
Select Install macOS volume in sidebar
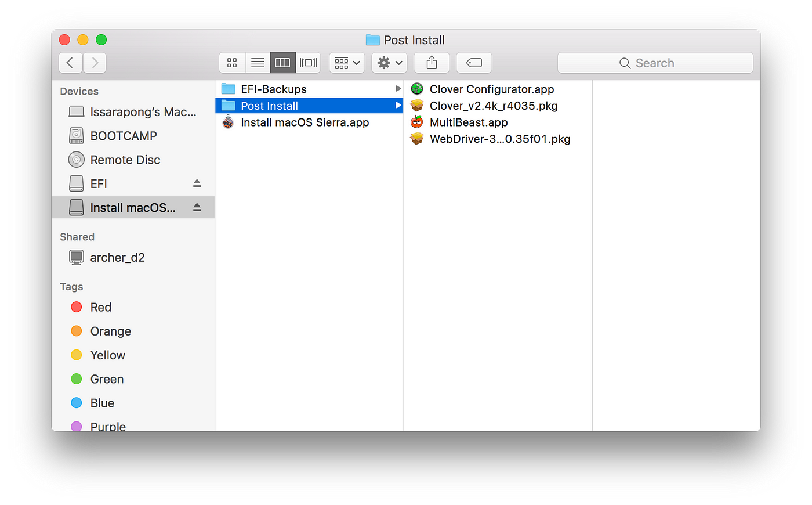(133, 207)
